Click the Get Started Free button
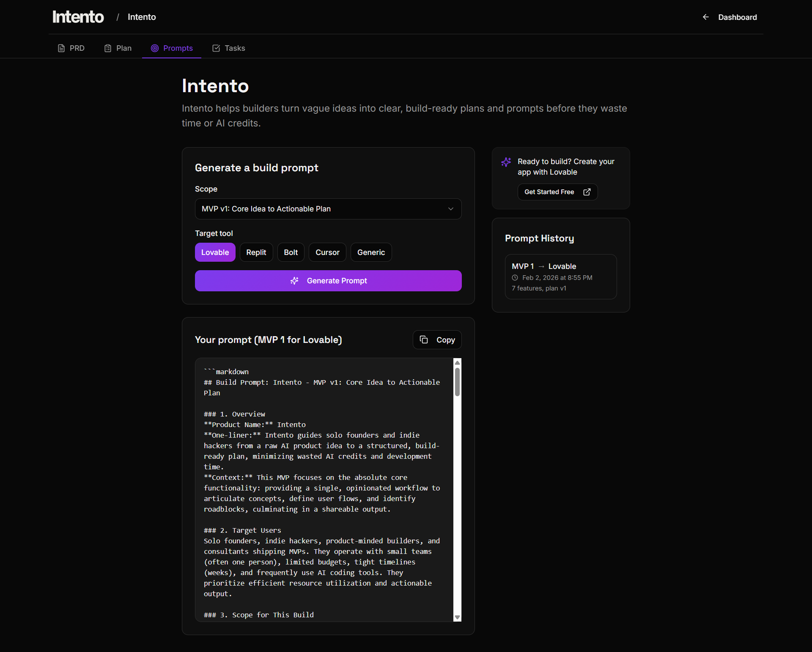Screen dimensions: 812x652 tap(557, 192)
